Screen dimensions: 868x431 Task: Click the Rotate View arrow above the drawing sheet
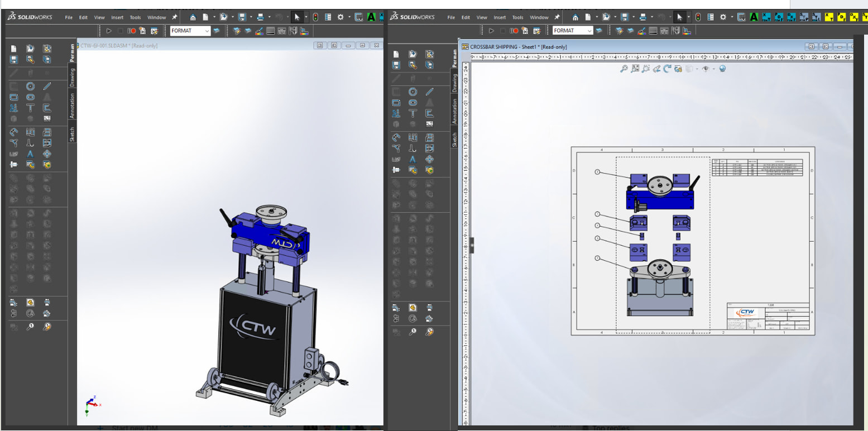pos(667,69)
